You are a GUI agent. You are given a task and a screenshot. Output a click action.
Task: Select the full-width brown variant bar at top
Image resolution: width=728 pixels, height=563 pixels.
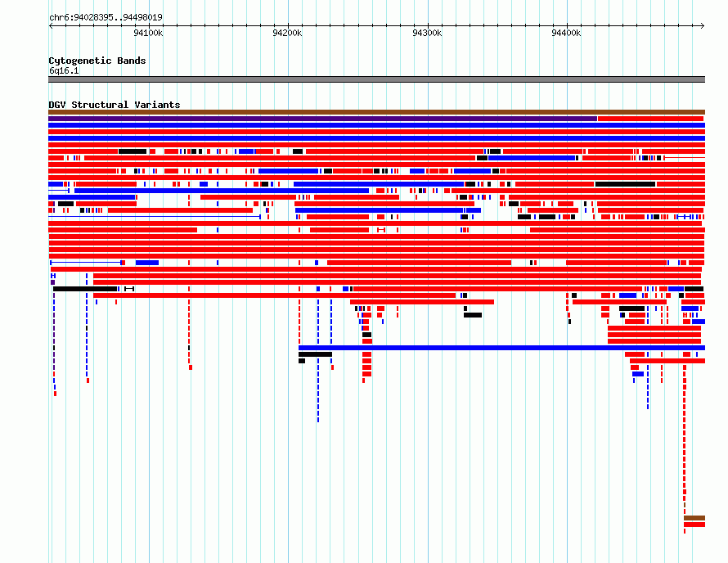pos(376,112)
